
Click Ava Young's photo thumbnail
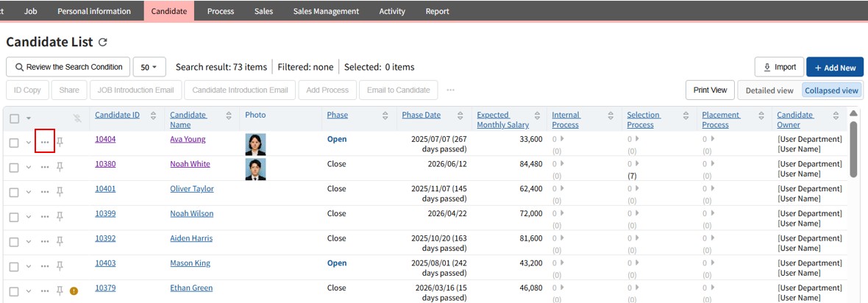255,143
